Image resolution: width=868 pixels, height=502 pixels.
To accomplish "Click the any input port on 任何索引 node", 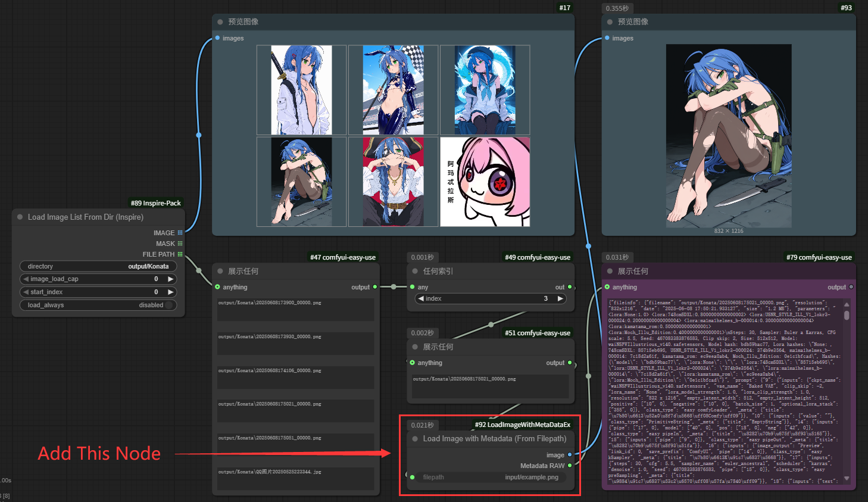I will tap(413, 287).
